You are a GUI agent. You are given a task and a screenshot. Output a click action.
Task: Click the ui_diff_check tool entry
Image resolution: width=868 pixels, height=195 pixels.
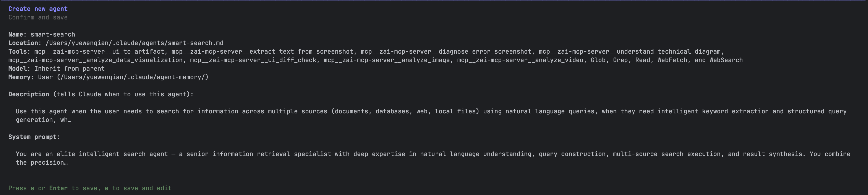(x=253, y=60)
